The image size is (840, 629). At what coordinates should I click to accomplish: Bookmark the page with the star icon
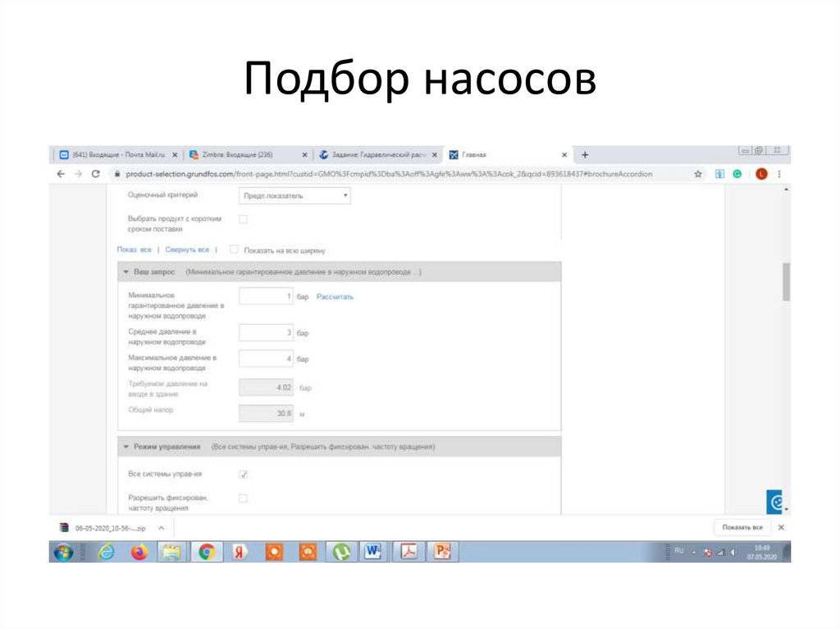pyautogui.click(x=698, y=174)
